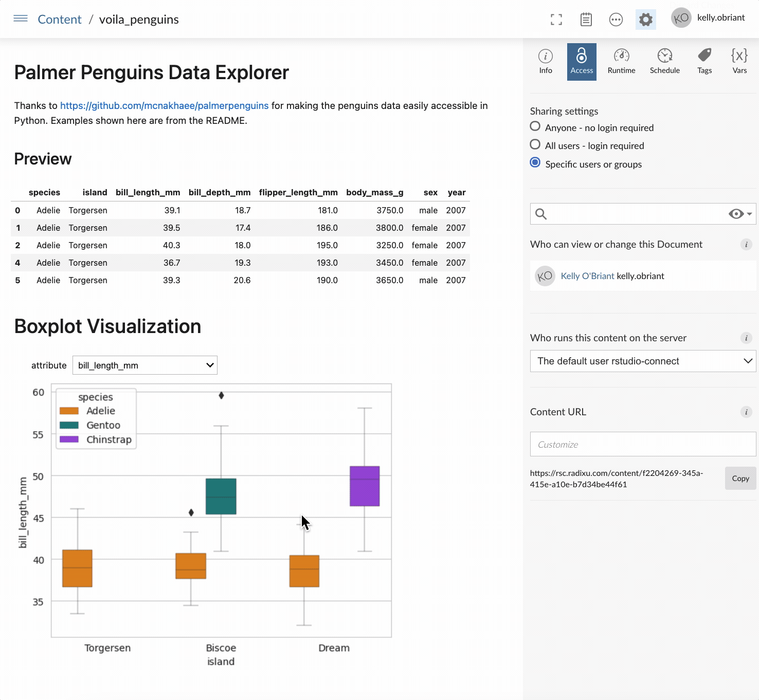The height and width of the screenshot is (700, 759).
Task: Click info icon beside Who can view
Action: [x=746, y=244]
